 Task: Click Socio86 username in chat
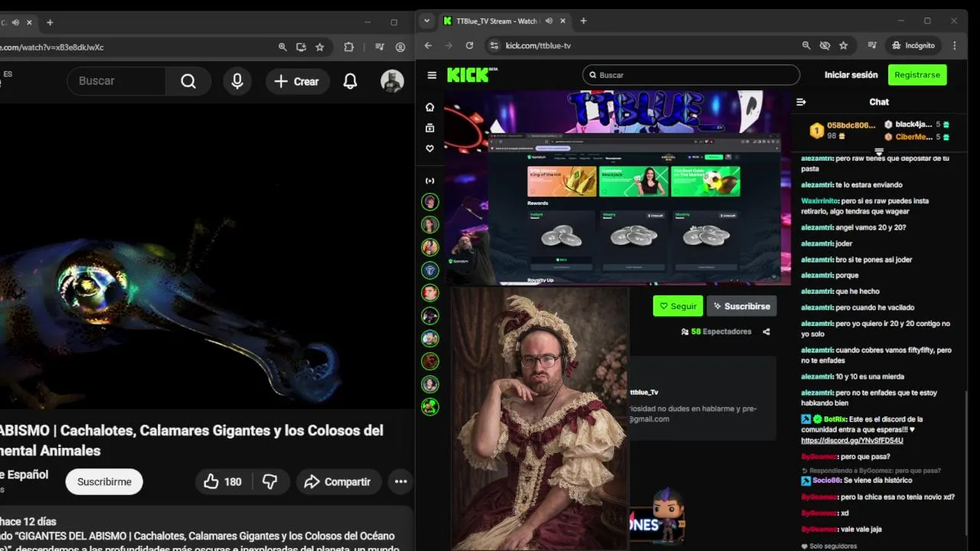[x=826, y=481]
